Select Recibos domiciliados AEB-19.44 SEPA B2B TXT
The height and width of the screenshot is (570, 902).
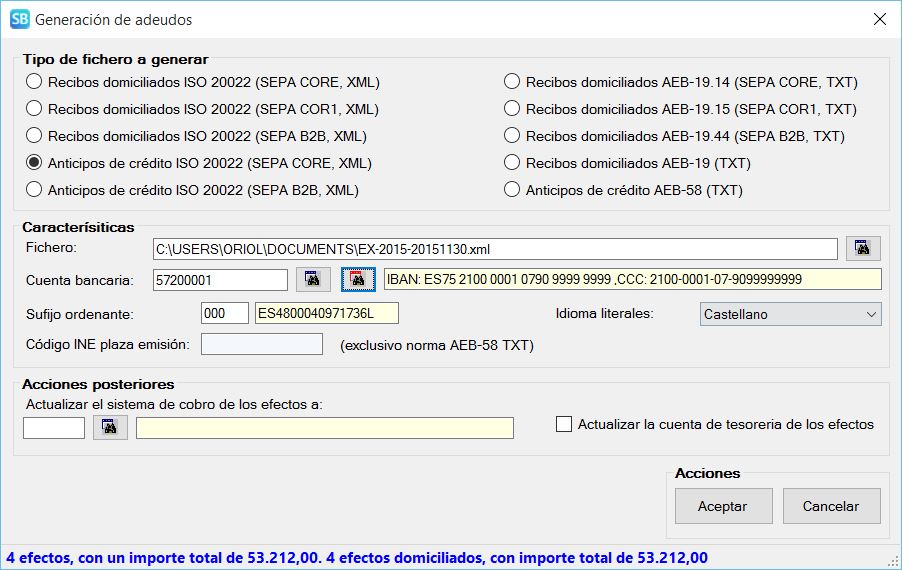512,136
